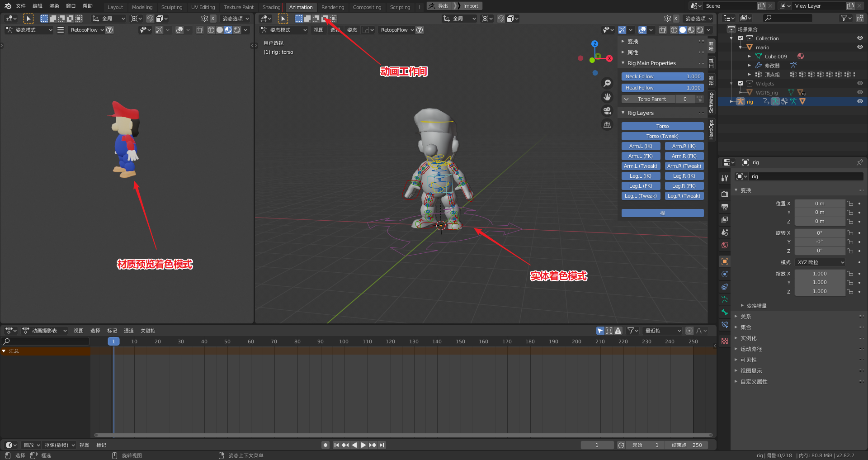Adjust the Head Follow slider

(x=662, y=88)
